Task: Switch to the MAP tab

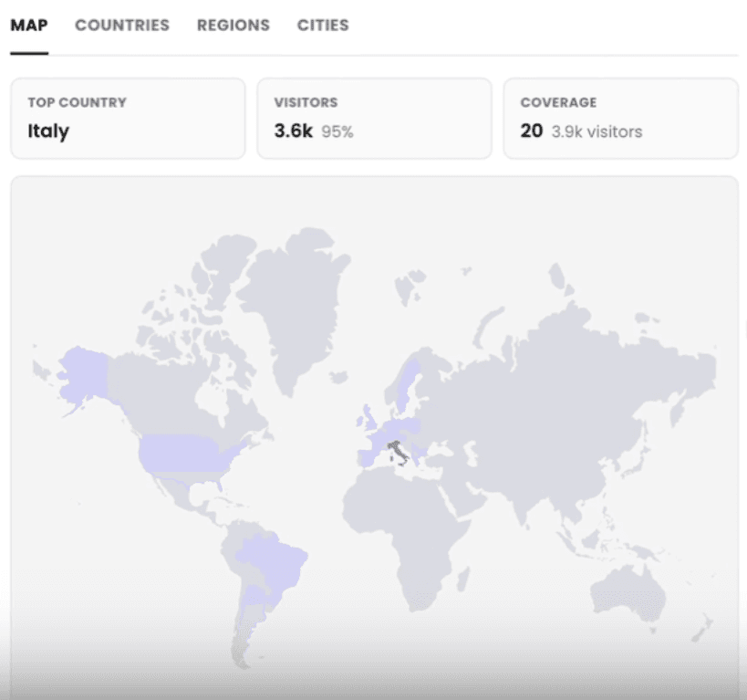Action: (29, 26)
